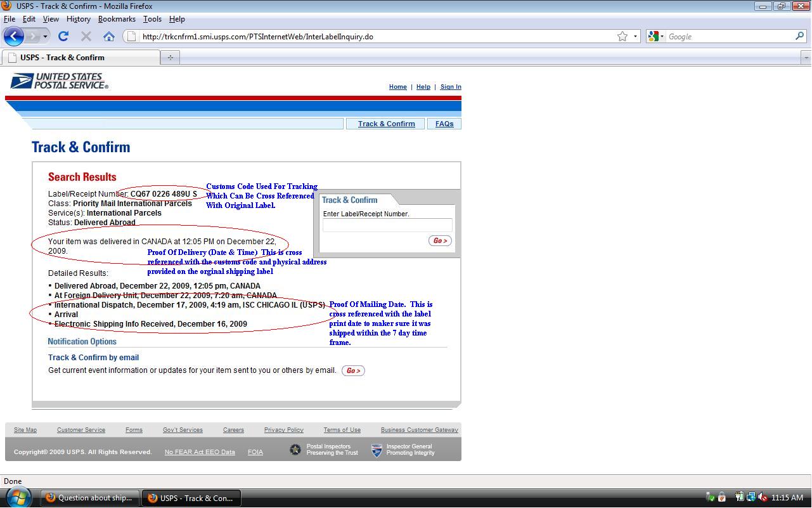Click the Postal Inspectors badge icon
Viewport: 812px width, 508px height.
295,450
